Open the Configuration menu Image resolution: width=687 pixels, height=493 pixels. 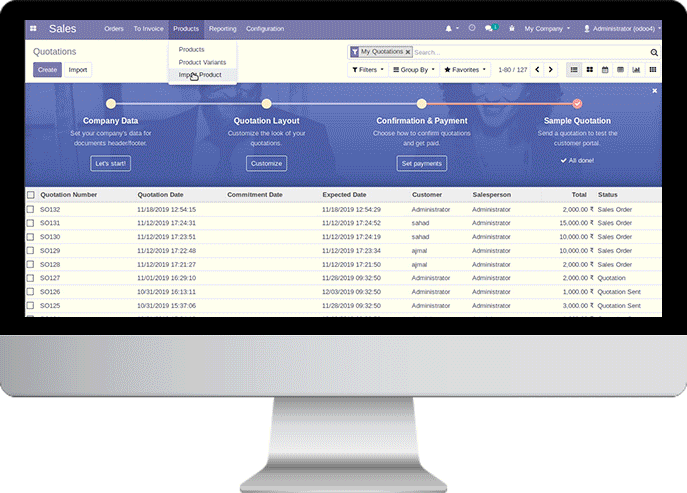[265, 28]
